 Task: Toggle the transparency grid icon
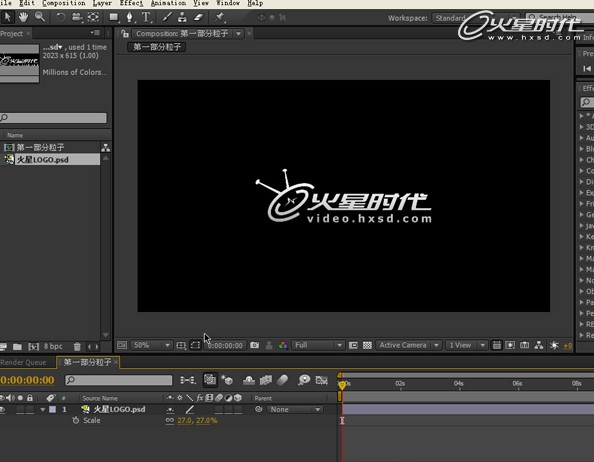[367, 345]
